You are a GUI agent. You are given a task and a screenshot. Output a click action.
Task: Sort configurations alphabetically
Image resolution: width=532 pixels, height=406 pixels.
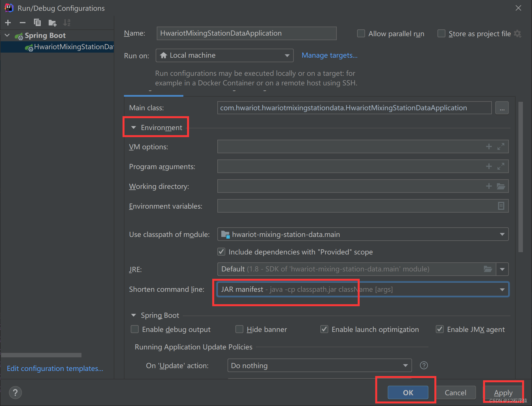[67, 22]
